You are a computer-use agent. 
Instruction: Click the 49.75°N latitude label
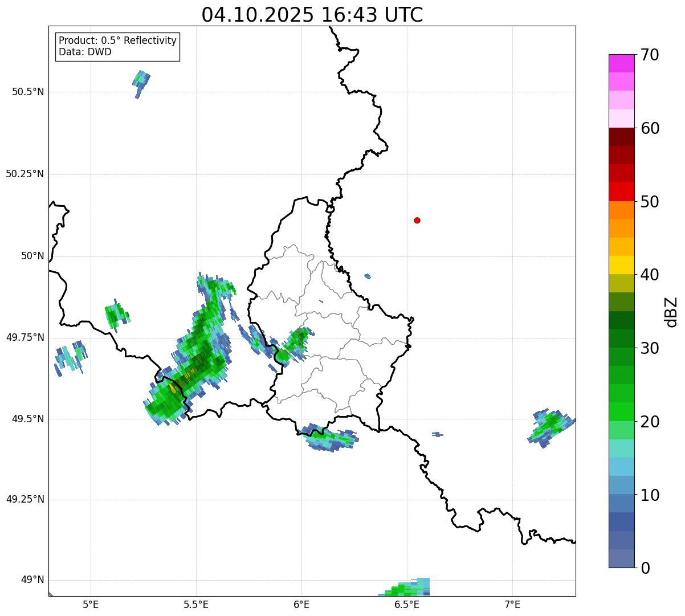(25, 337)
